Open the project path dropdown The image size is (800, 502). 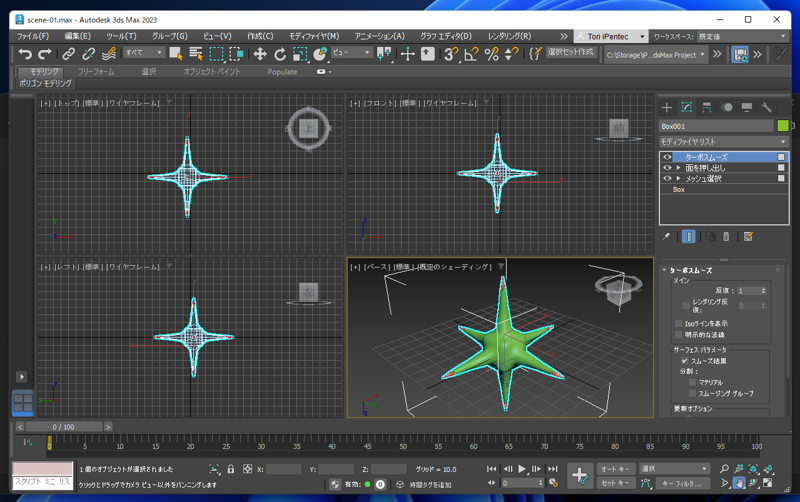pos(656,55)
